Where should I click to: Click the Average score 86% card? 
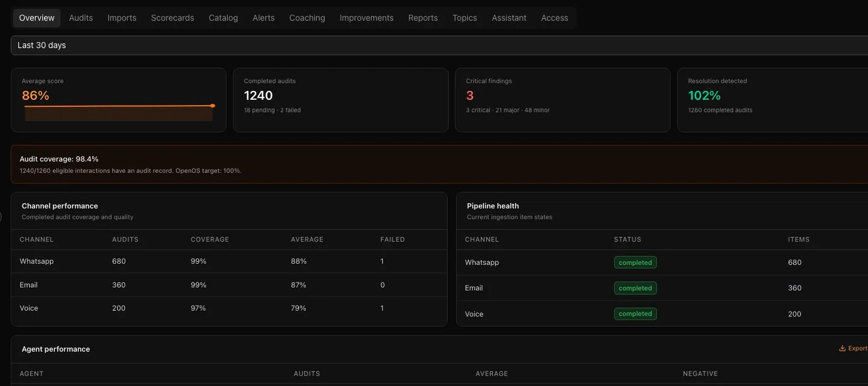119,100
